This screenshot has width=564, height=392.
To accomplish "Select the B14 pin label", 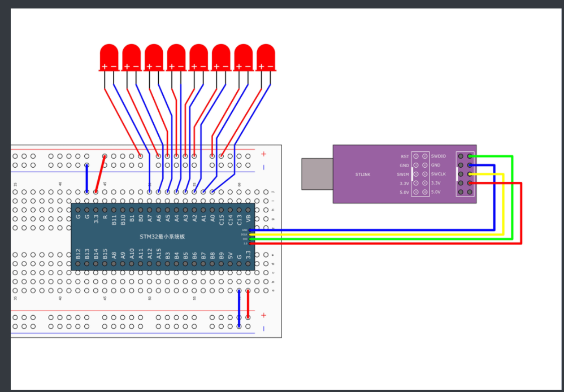I will pyautogui.click(x=96, y=254).
